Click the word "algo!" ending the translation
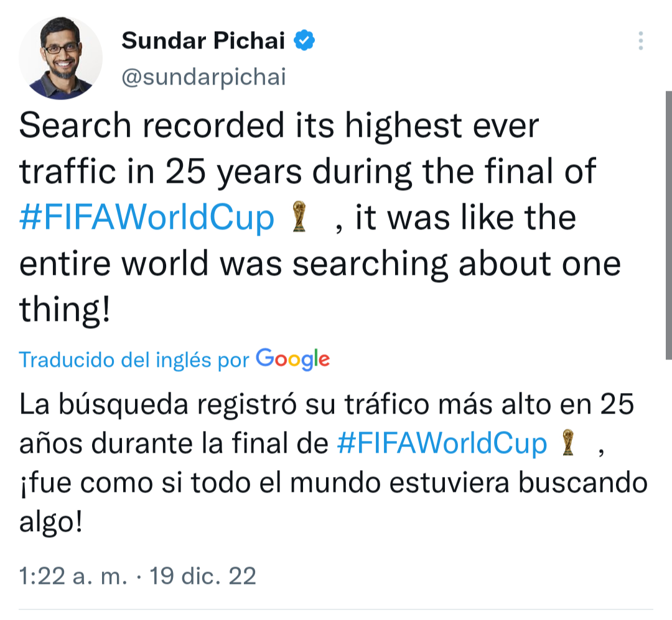 pos(51,522)
